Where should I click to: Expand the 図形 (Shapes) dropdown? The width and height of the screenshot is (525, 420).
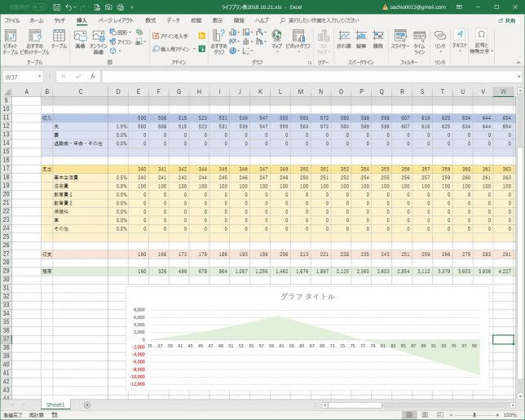coord(130,32)
